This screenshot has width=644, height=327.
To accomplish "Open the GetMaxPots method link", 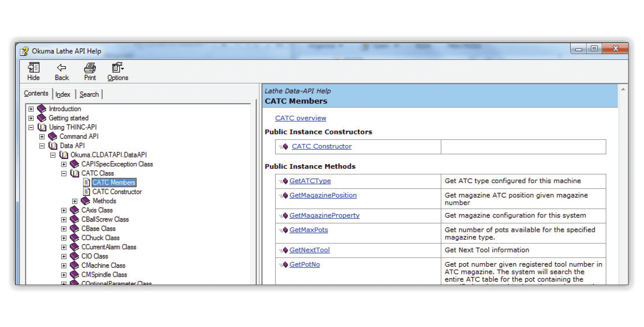I will 309,230.
